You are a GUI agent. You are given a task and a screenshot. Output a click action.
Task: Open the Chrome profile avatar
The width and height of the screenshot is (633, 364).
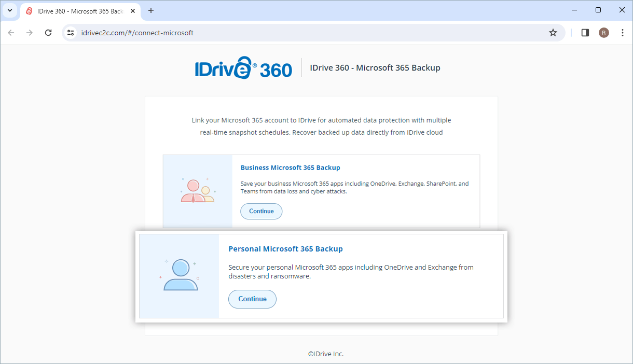[604, 33]
